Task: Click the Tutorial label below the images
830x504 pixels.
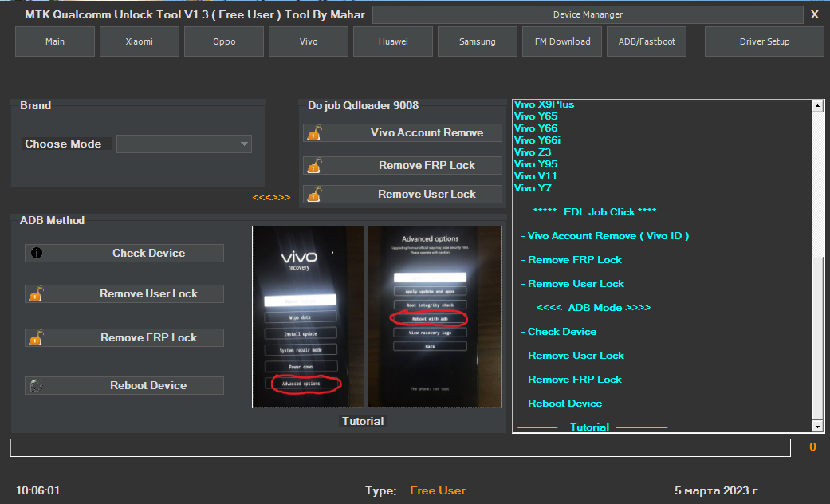Action: click(x=363, y=421)
